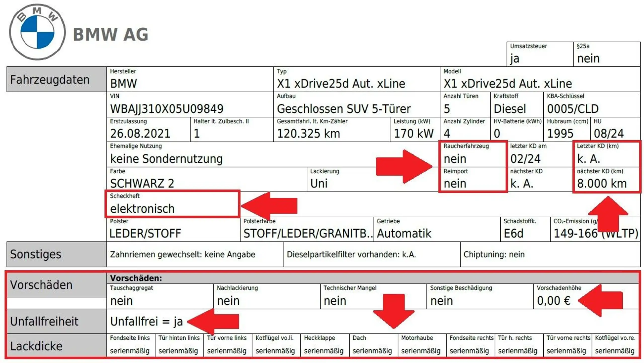
Task: Click letzter KD am value 02/24
Action: click(525, 159)
